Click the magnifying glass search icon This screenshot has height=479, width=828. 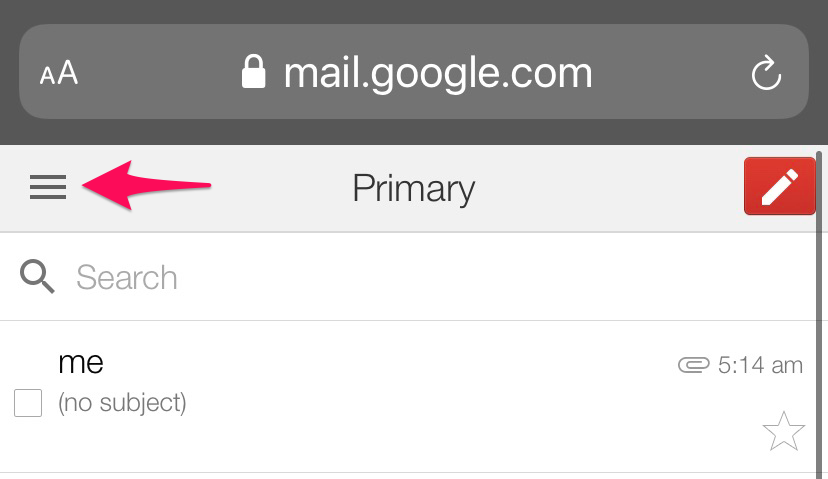pyautogui.click(x=38, y=277)
